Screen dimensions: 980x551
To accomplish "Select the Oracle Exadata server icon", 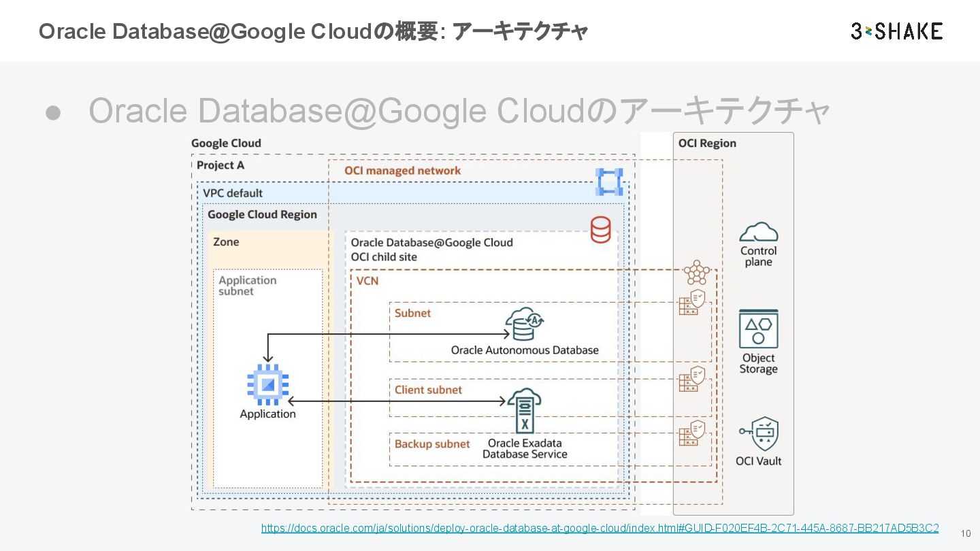I will (525, 411).
